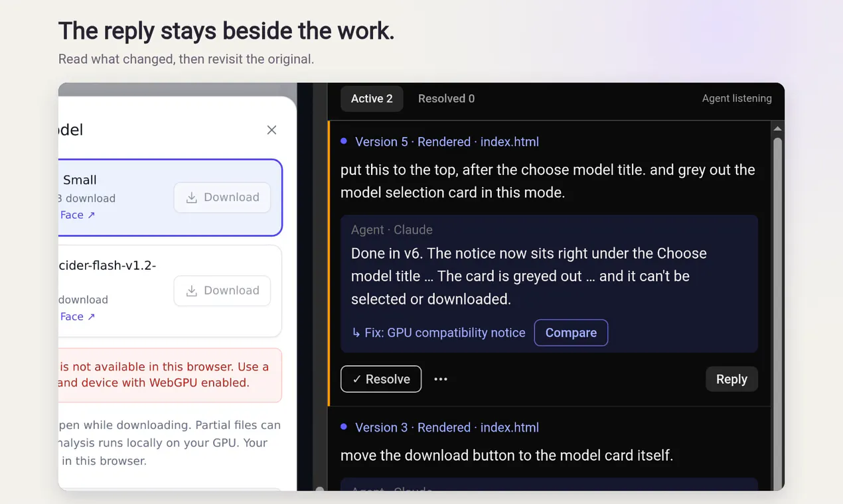Click the download arrow icon in the Small card

point(192,198)
